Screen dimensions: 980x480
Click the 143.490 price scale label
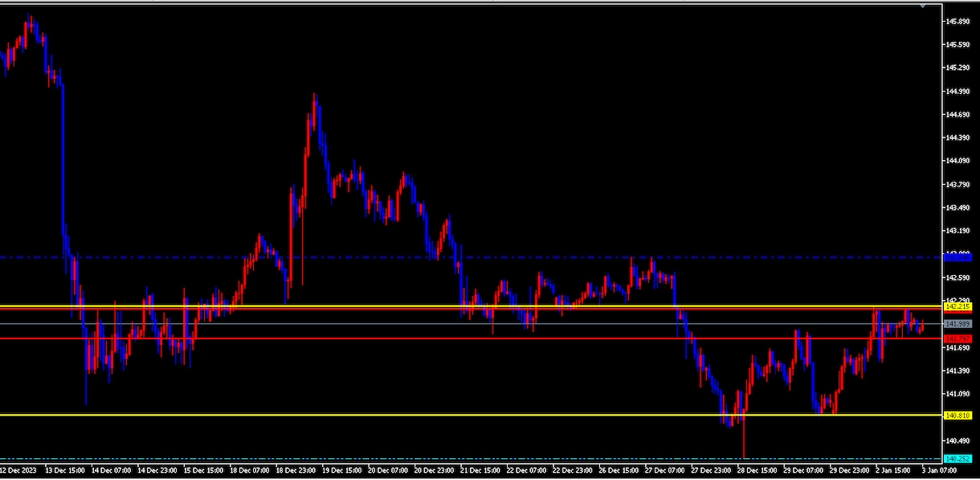pos(958,208)
